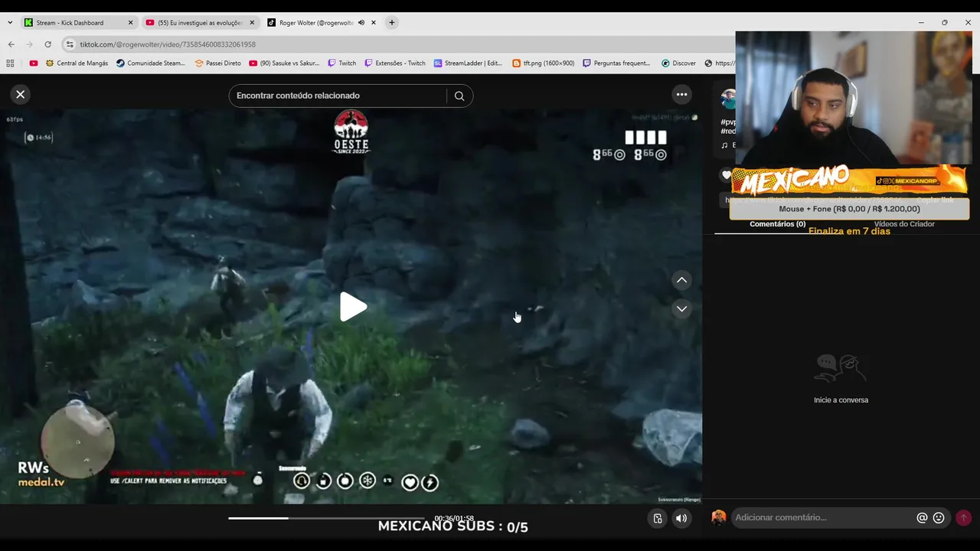
Task: Click the tiktok.com address bar URL
Action: [168, 44]
